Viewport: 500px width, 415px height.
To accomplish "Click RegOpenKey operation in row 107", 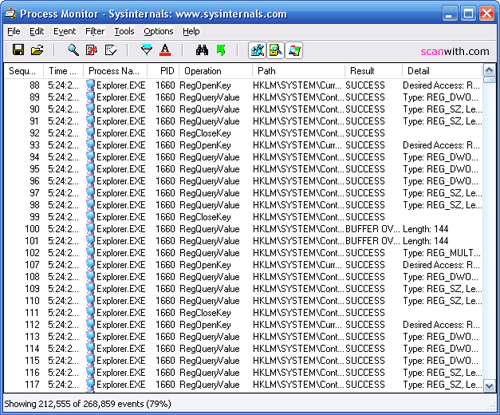I will click(205, 265).
